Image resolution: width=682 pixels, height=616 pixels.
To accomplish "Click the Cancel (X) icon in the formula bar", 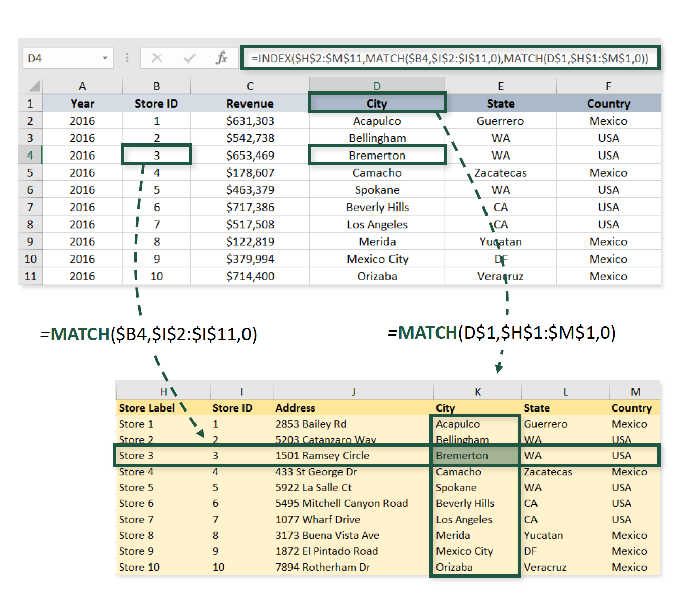I will point(157,58).
